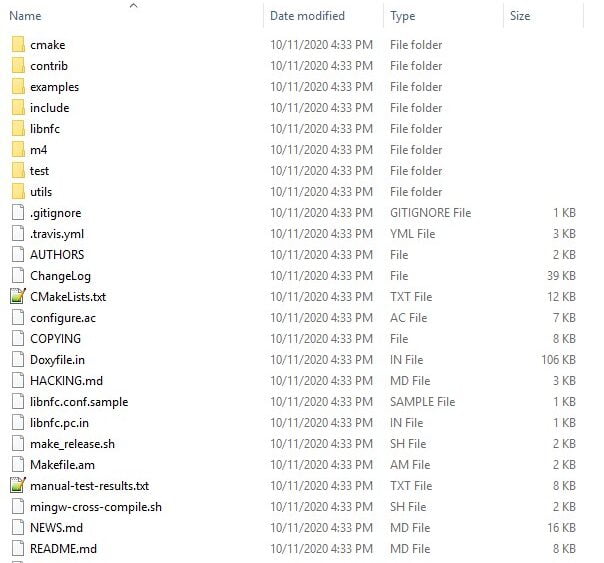This screenshot has width=604, height=563.
Task: Select the 'Makefile.am' file name
Action: (x=62, y=465)
